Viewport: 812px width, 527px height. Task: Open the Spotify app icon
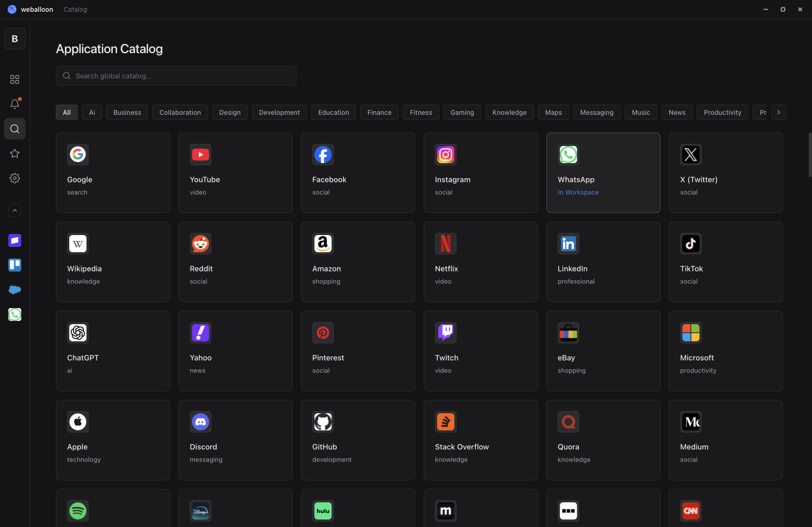pos(78,511)
